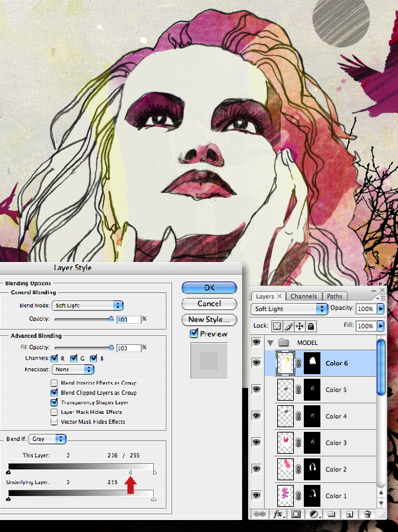This screenshot has height=532, width=398.
Task: Click the lock transparent pixels icon
Action: click(277, 326)
